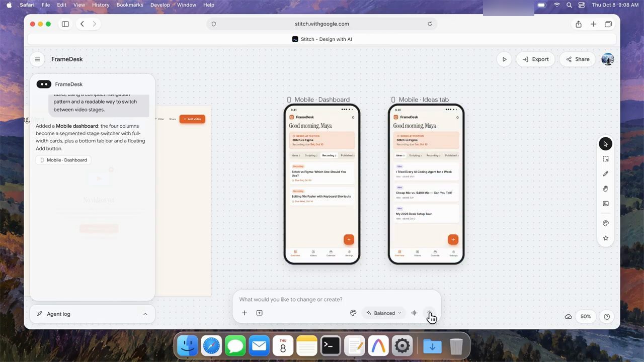Open the File menu
Image resolution: width=644 pixels, height=362 pixels.
46,5
